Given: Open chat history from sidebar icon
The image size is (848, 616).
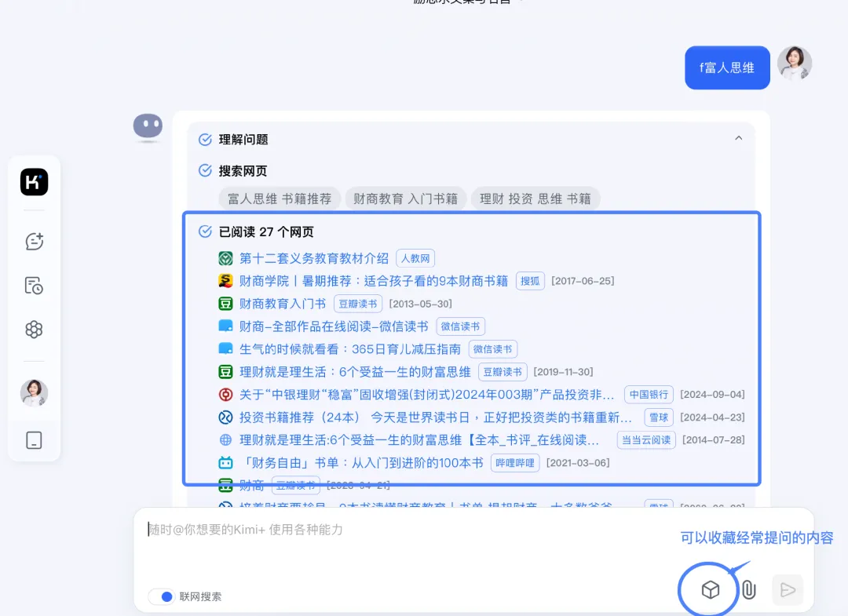Looking at the screenshot, I should (34, 286).
